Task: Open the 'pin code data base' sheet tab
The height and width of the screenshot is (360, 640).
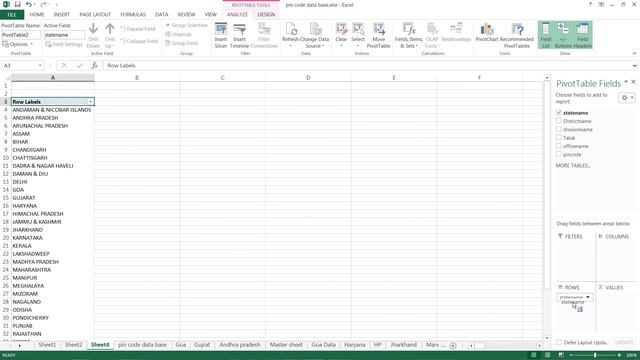Action: tap(142, 345)
